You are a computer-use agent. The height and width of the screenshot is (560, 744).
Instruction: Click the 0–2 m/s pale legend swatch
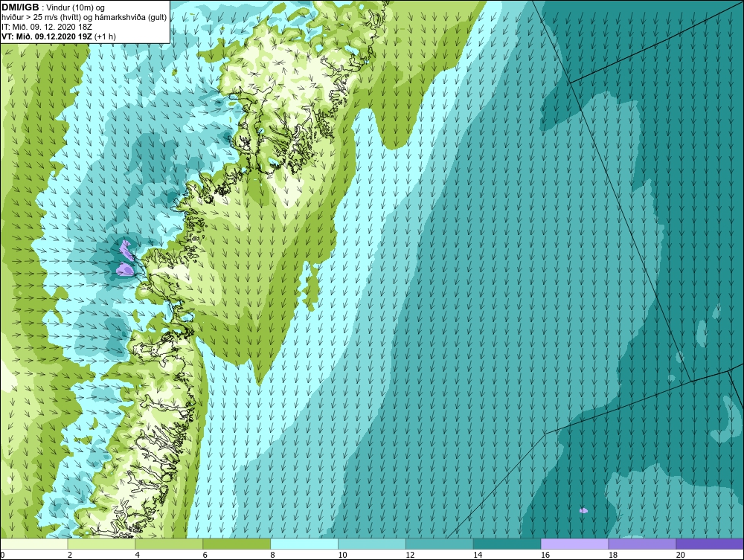(x=34, y=544)
